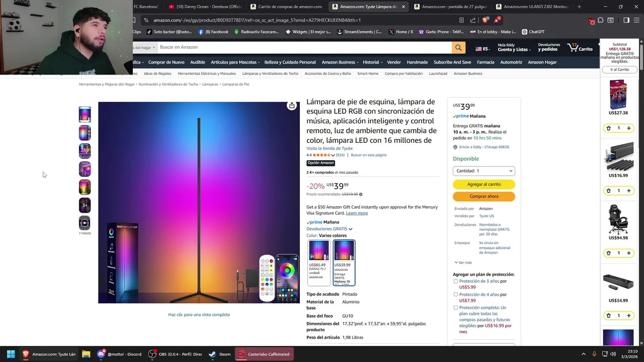644x362 pixels.
Task: Open Steam from the taskbar
Action: tap(220, 354)
